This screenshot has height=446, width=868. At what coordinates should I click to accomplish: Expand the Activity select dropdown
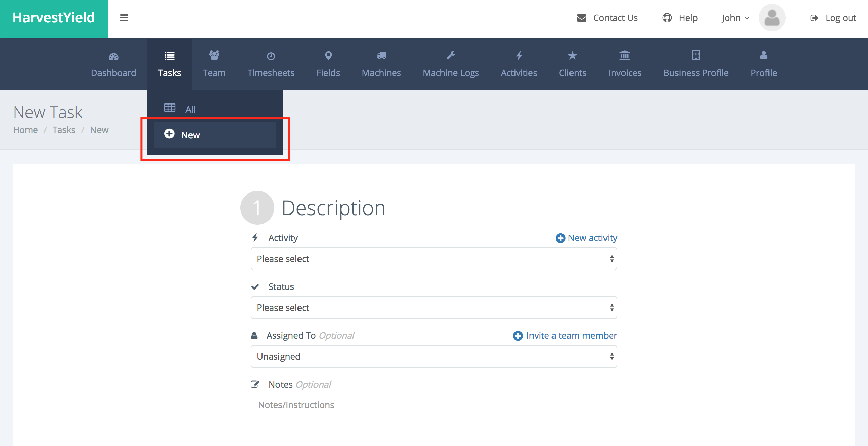click(434, 259)
